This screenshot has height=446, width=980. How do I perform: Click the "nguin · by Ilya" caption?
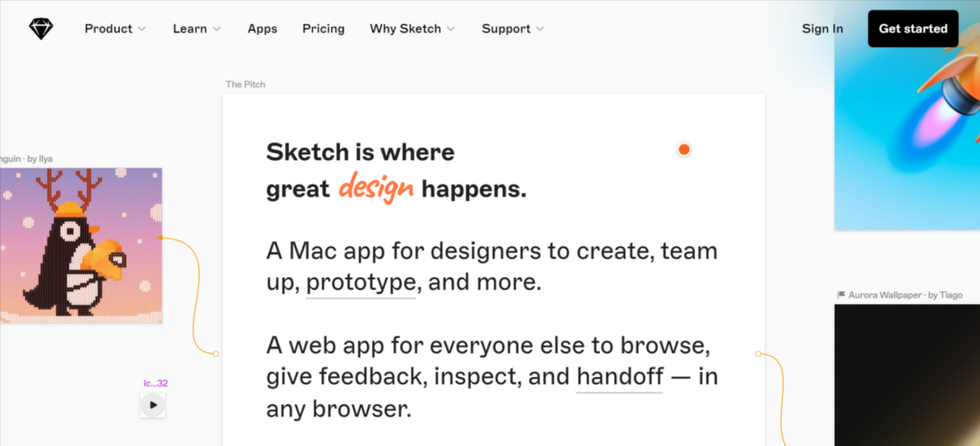point(26,159)
